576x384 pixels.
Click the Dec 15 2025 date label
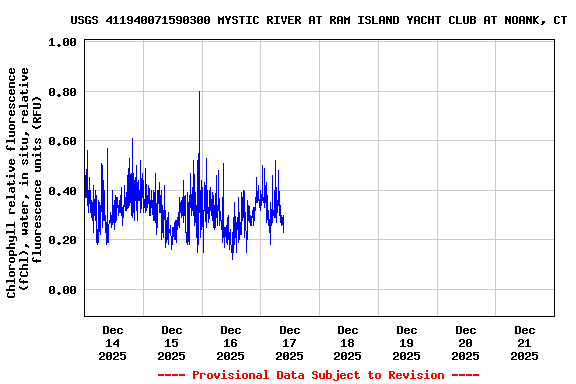click(x=172, y=343)
